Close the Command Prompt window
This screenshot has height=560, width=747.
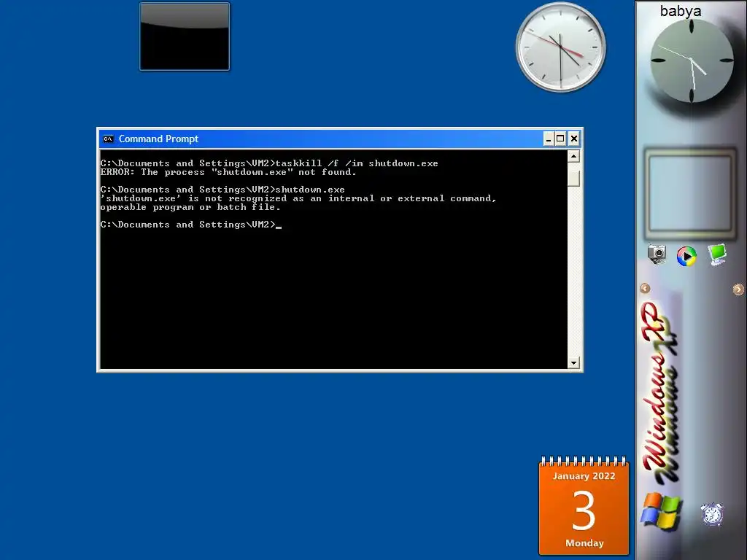coord(574,139)
